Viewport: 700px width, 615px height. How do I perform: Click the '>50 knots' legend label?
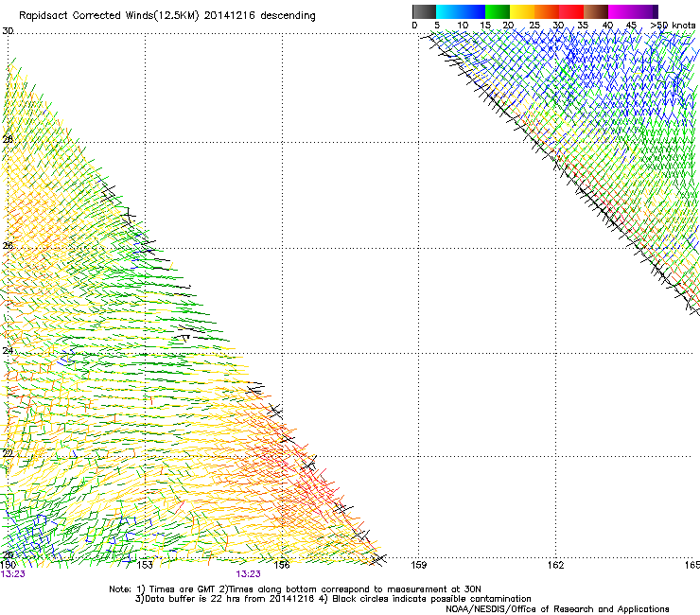(673, 26)
